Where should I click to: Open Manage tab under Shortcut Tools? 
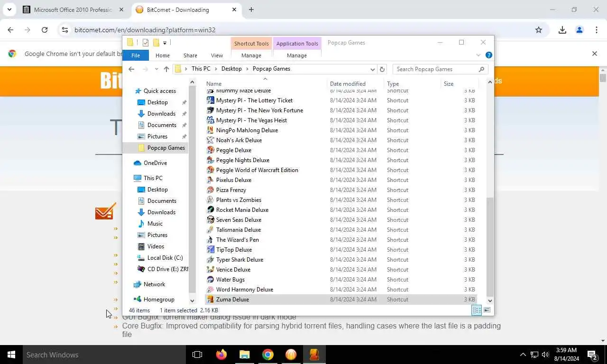pos(251,55)
